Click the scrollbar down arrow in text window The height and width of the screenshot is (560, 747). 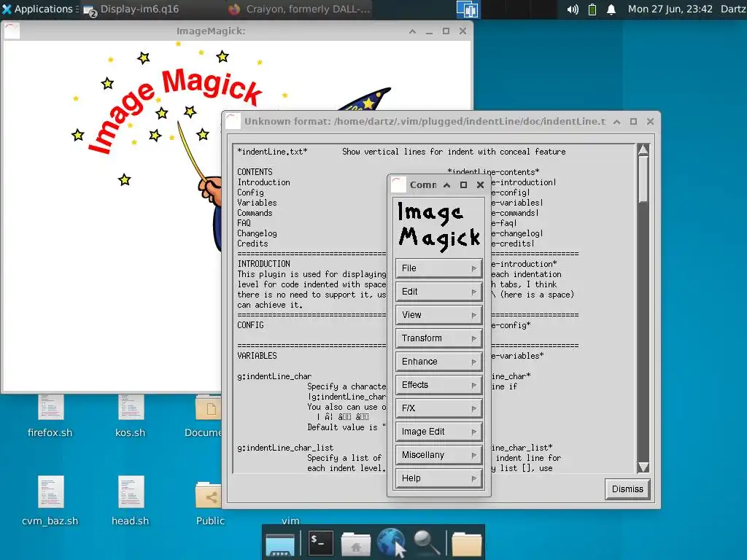643,467
